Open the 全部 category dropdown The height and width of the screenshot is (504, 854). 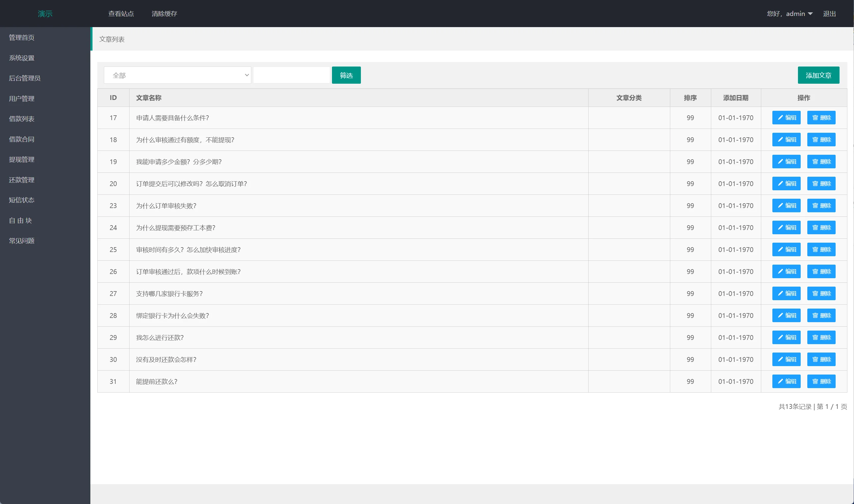pos(177,75)
